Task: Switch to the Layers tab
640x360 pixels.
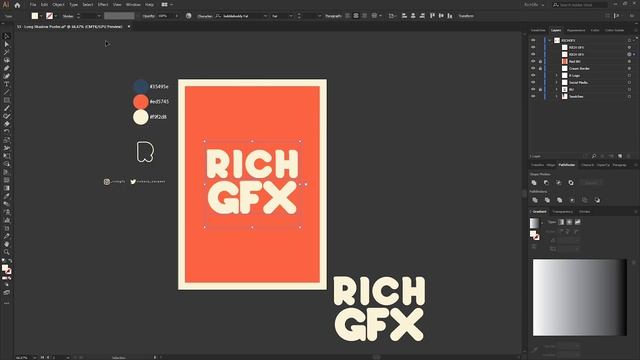Action: coord(556,30)
